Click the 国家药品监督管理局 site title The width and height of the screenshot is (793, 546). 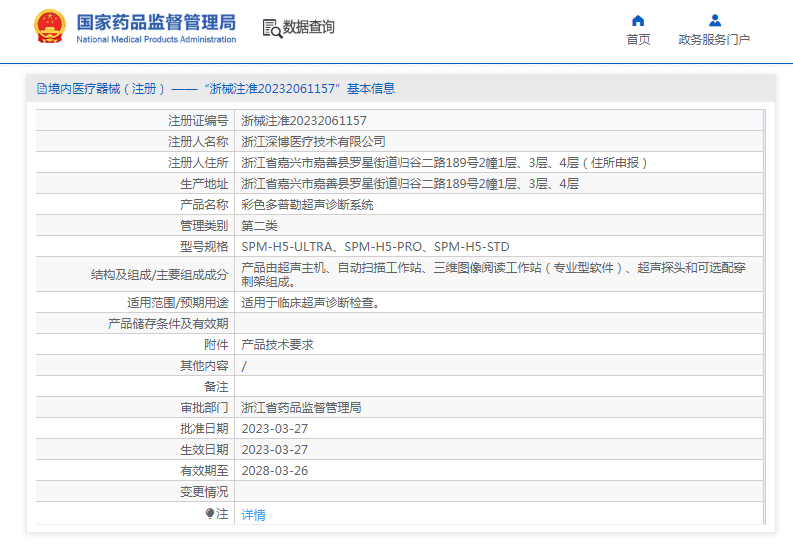tap(157, 22)
